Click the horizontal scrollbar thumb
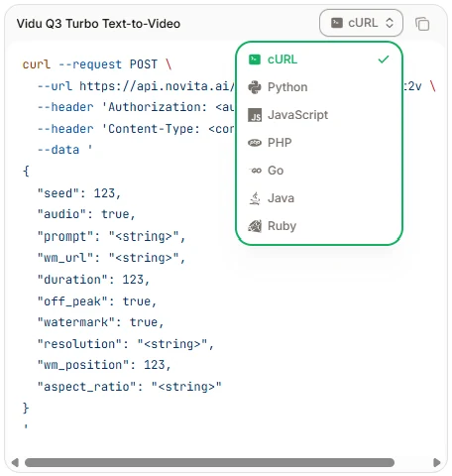This screenshot has height=476, width=452. coord(209,462)
